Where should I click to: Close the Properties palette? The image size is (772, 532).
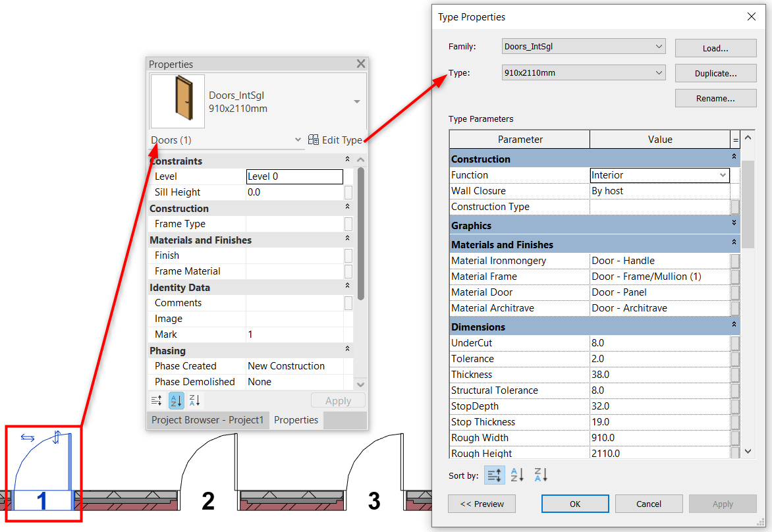point(360,64)
